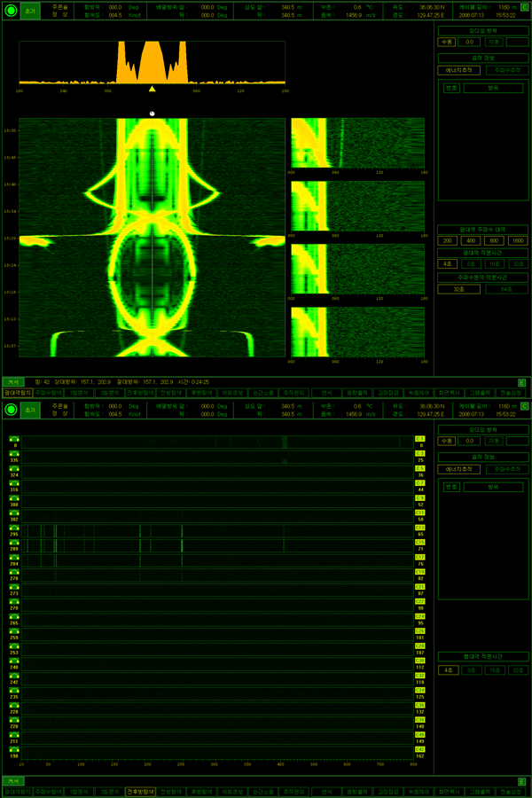532x798 pixels.
Task: Click the channel icon beside bearing 335
Action: [14, 453]
